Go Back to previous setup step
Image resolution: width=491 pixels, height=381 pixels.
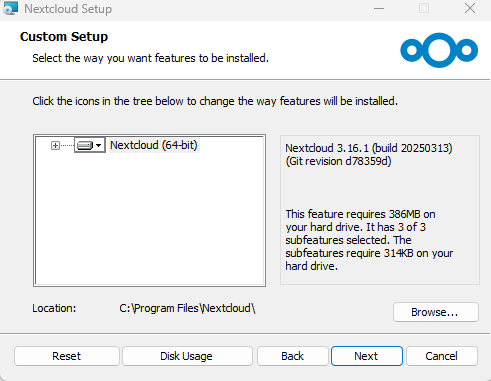[293, 356]
